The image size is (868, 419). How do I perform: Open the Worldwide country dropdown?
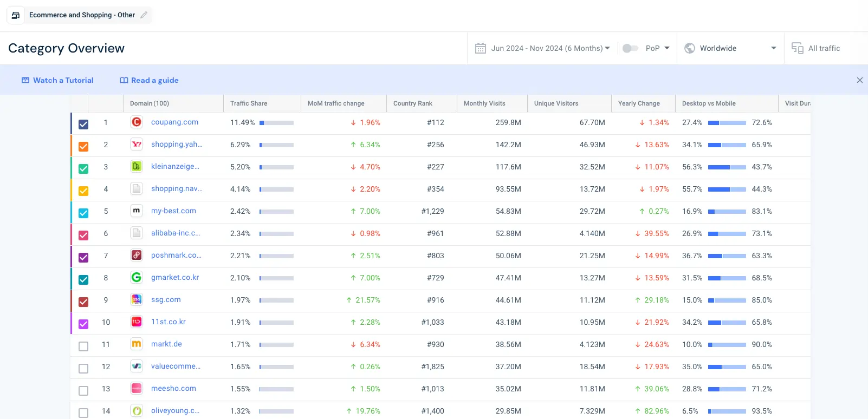730,48
